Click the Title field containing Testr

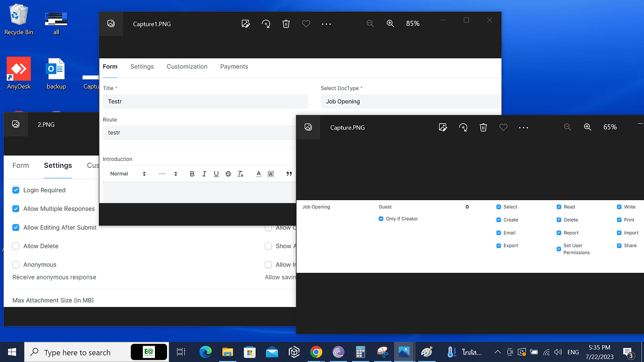pyautogui.click(x=205, y=101)
